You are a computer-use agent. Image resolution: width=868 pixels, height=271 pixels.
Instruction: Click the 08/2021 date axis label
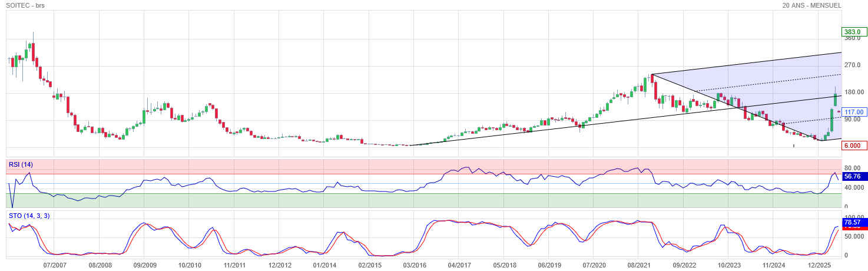[640, 266]
